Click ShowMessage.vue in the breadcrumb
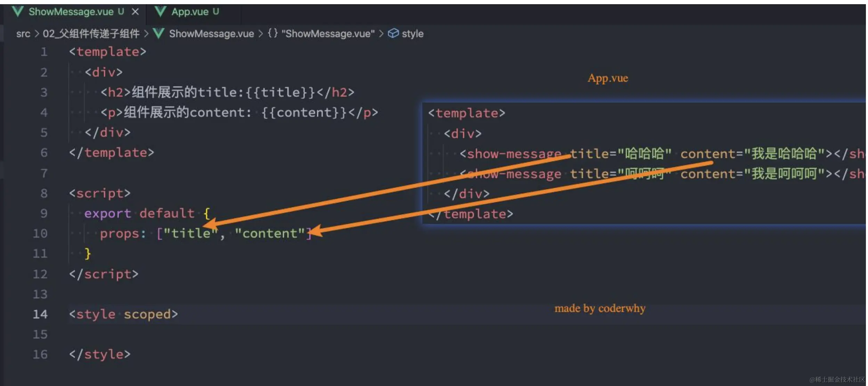The height and width of the screenshot is (386, 868). (211, 34)
